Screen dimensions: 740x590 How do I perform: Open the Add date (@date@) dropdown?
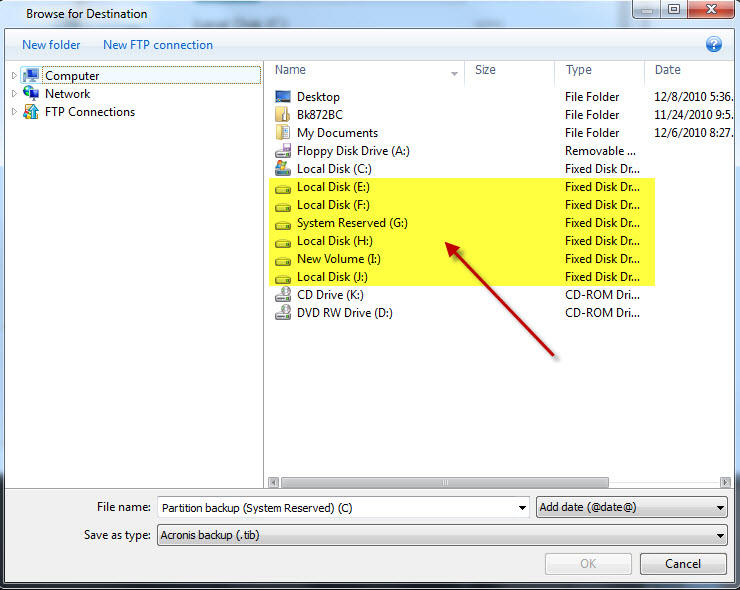tap(631, 507)
